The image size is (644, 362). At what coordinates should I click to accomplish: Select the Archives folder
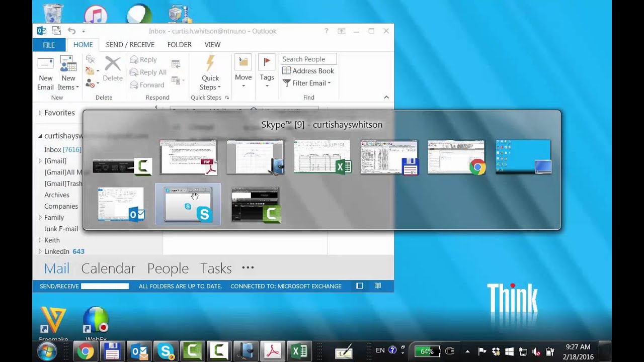click(57, 195)
